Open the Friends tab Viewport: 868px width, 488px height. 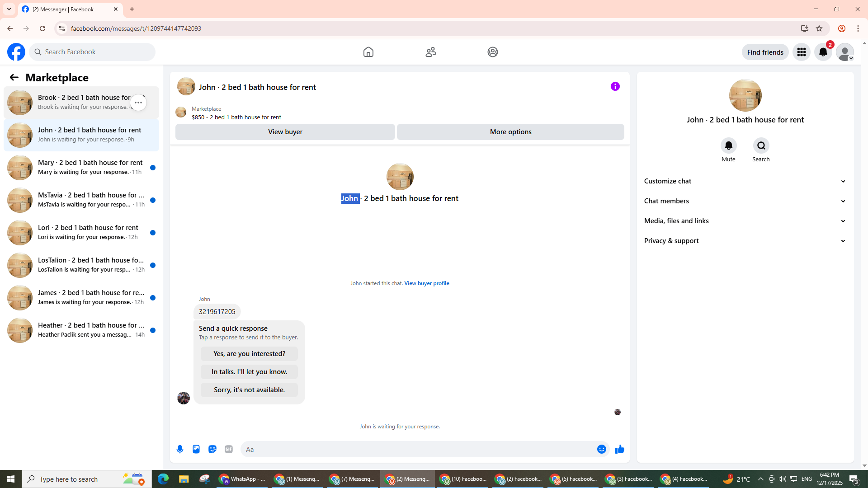(430, 52)
